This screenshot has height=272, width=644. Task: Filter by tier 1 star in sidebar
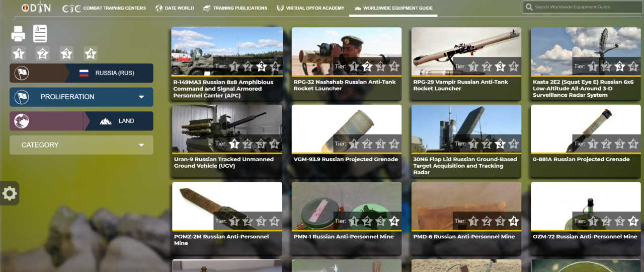click(x=19, y=53)
